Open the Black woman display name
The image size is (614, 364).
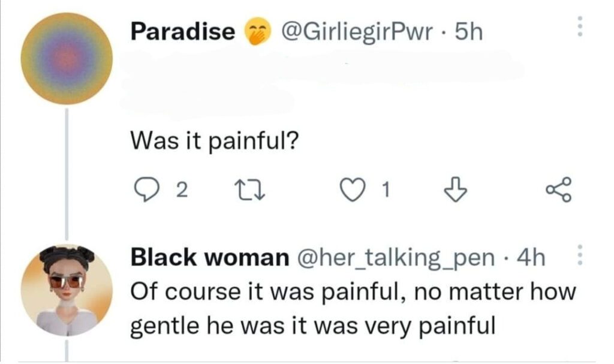(x=210, y=257)
